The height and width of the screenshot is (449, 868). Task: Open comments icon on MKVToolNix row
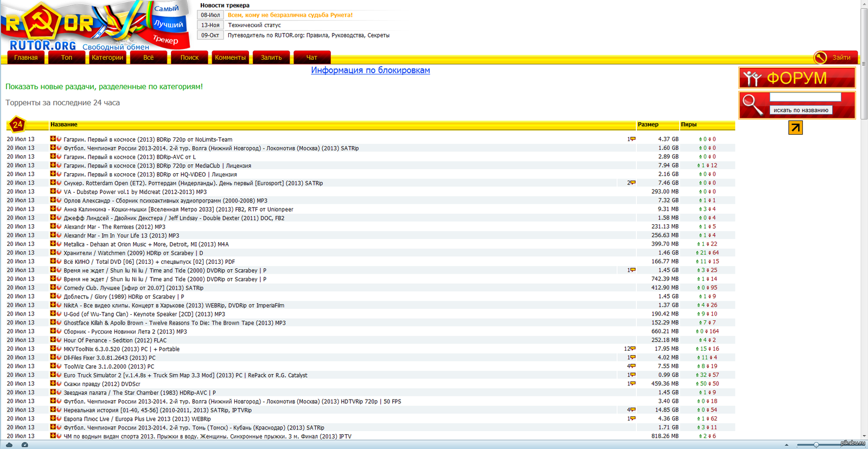point(633,349)
